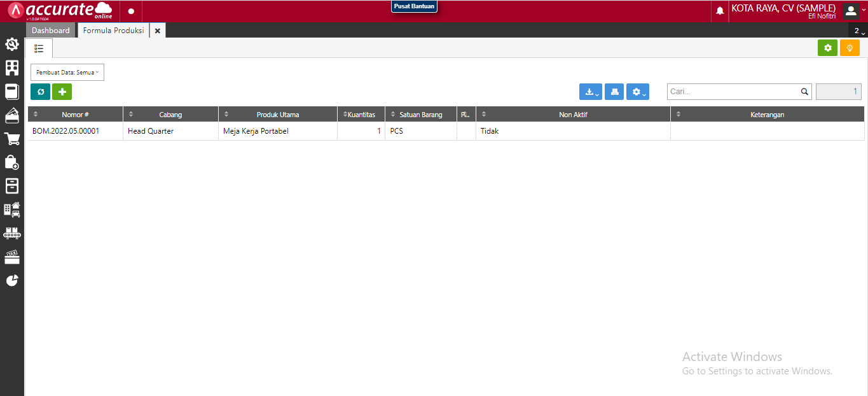
Task: Click the Accurate Online logo
Action: [x=60, y=11]
